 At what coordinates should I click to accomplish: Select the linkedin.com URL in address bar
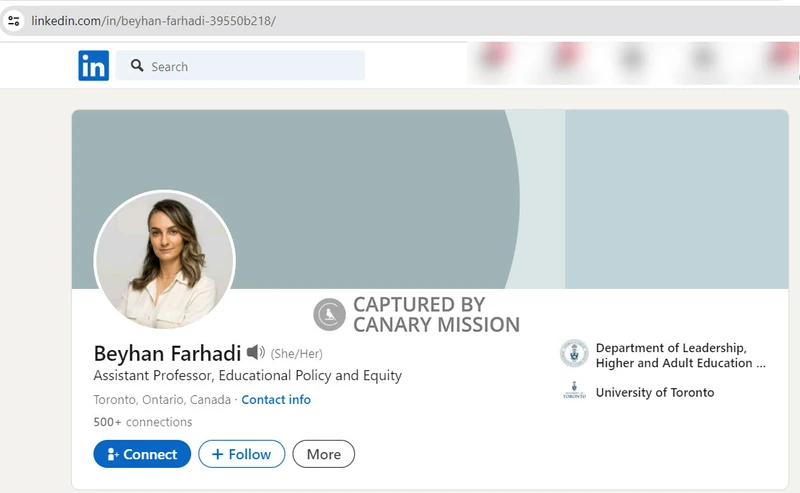154,21
